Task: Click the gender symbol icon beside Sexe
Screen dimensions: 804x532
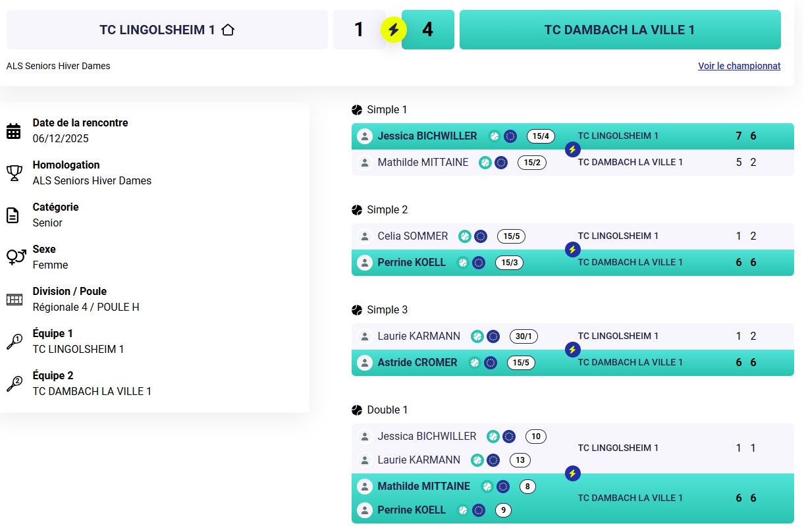Action: [x=15, y=257]
